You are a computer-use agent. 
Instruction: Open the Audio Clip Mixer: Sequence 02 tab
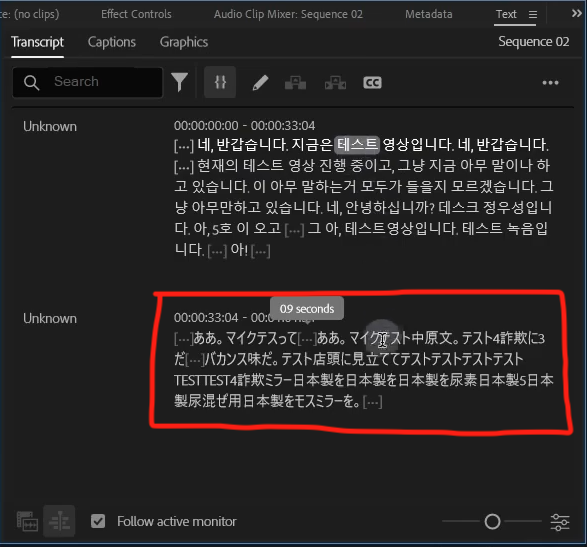click(x=288, y=14)
